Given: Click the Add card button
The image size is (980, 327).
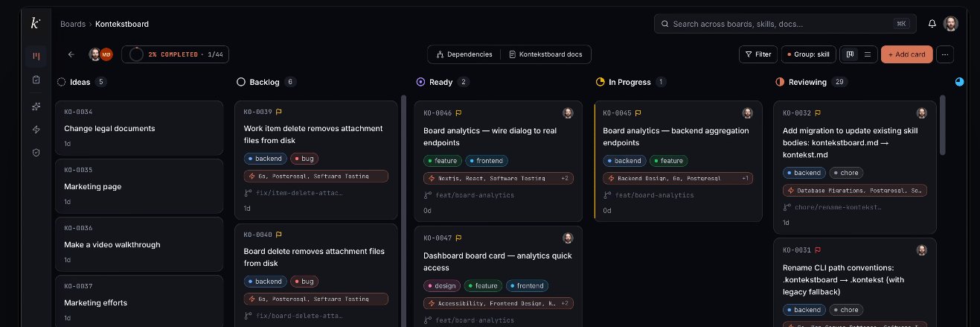Looking at the screenshot, I should (x=906, y=54).
